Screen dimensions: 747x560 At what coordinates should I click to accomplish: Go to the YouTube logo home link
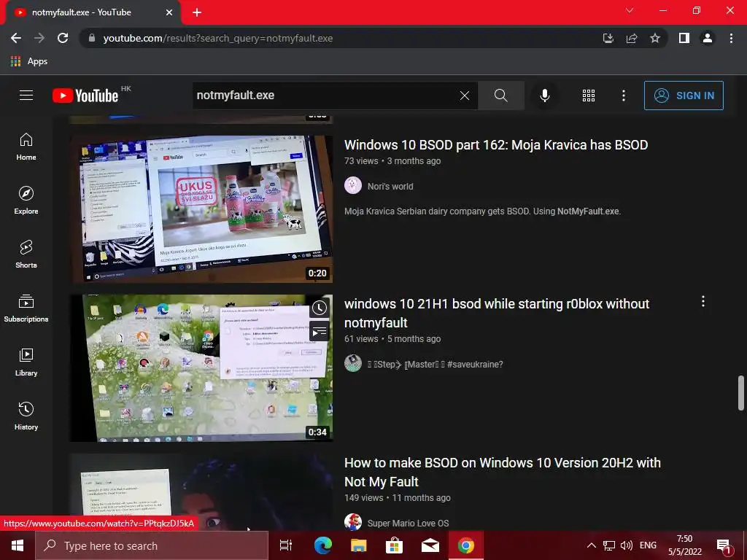point(86,96)
